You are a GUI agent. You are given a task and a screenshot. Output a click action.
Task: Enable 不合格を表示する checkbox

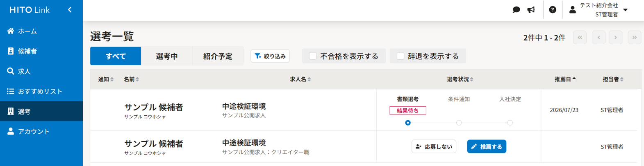coord(313,56)
